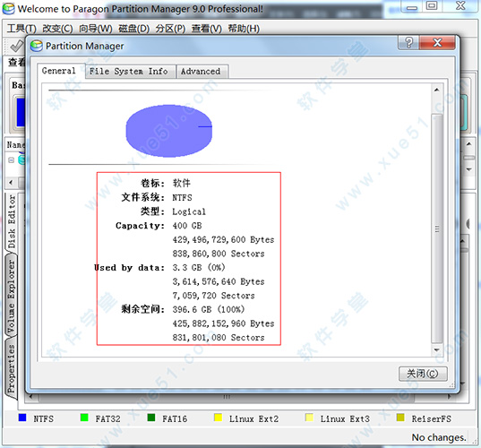Switch to the General tab
This screenshot has height=448, width=481.
click(x=58, y=71)
